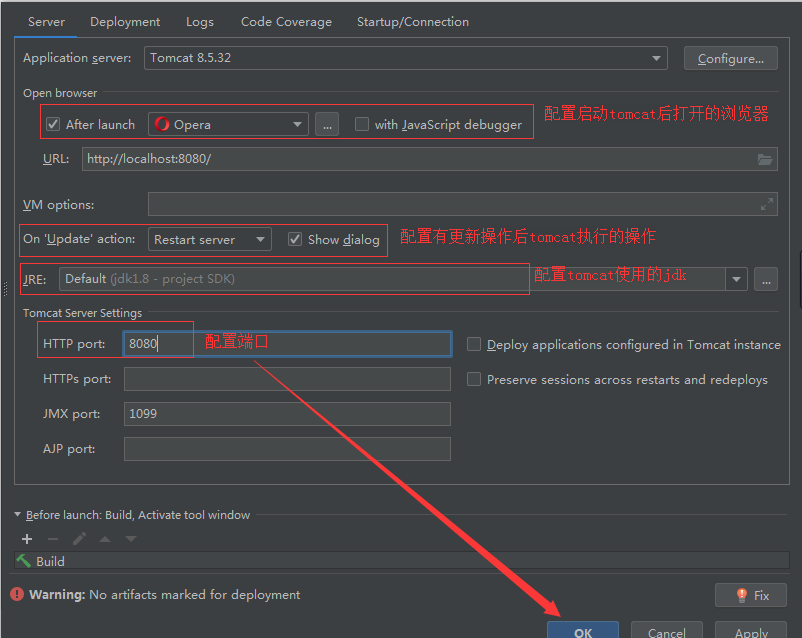
Task: Toggle After launch checkbox
Action: (x=53, y=124)
